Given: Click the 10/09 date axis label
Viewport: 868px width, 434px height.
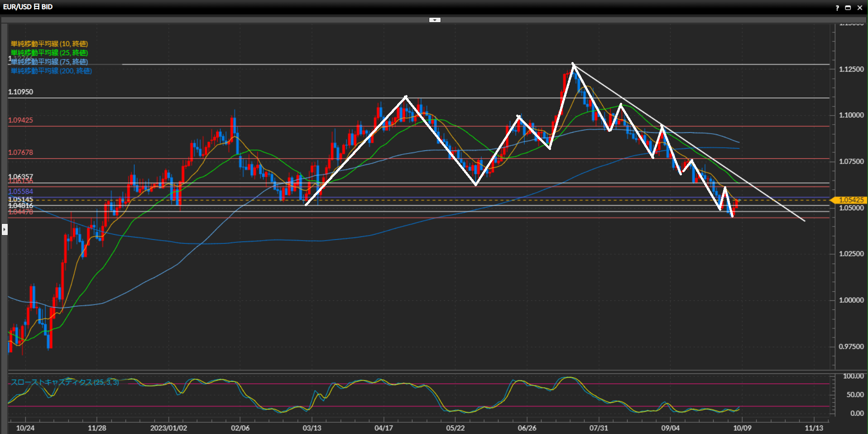Looking at the screenshot, I should pyautogui.click(x=742, y=428).
